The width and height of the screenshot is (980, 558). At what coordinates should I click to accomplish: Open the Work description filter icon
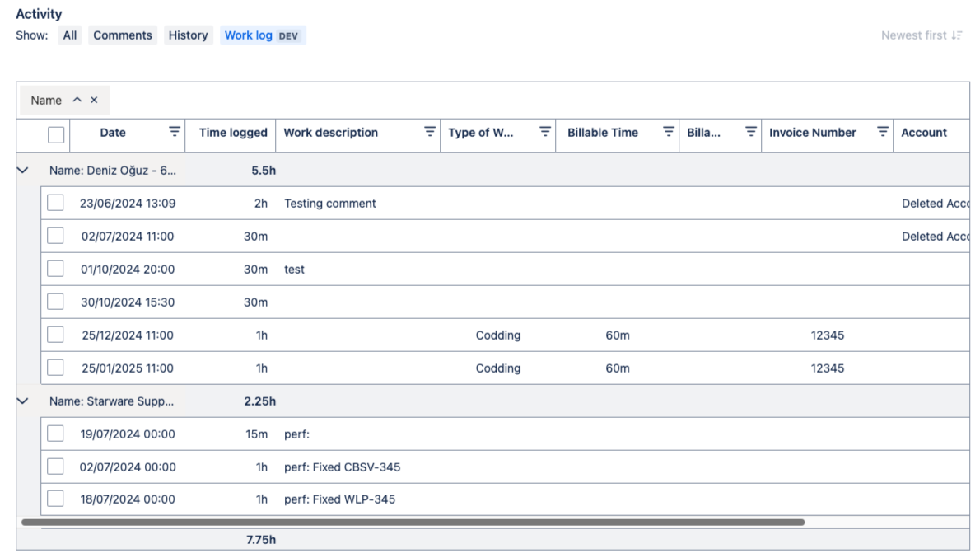click(429, 132)
